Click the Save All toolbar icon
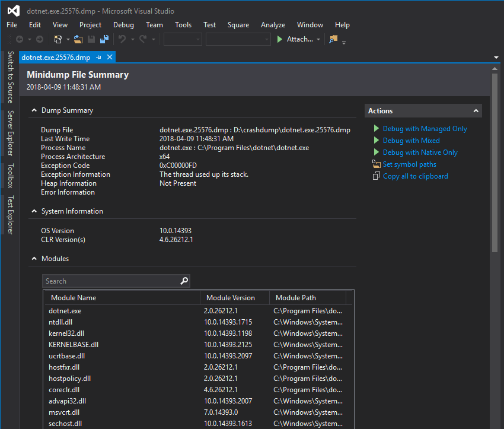The height and width of the screenshot is (429, 504). point(103,39)
